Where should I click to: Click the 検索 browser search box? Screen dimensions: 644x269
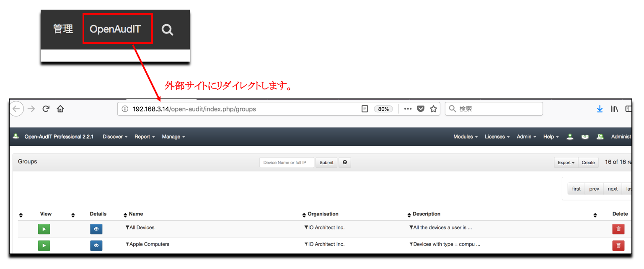[x=494, y=109]
